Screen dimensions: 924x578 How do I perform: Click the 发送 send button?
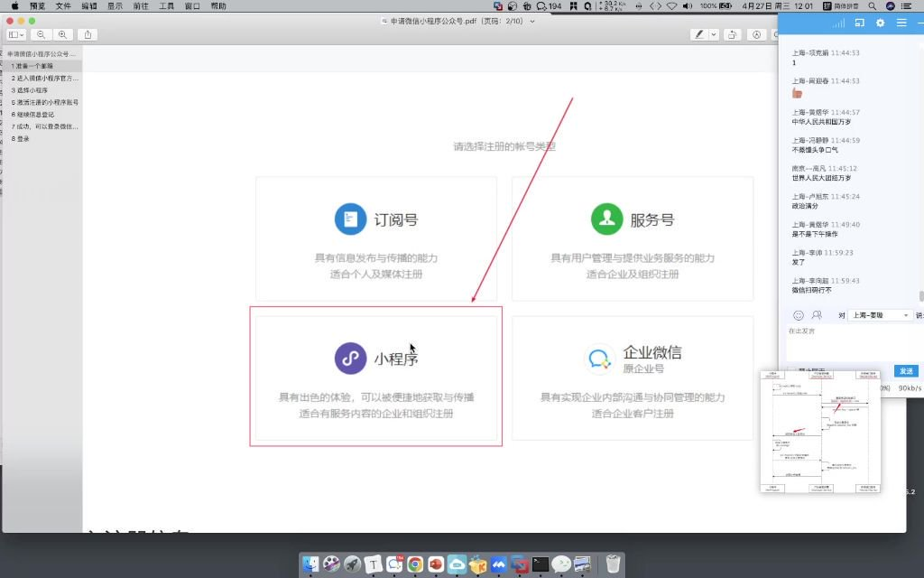[906, 371]
